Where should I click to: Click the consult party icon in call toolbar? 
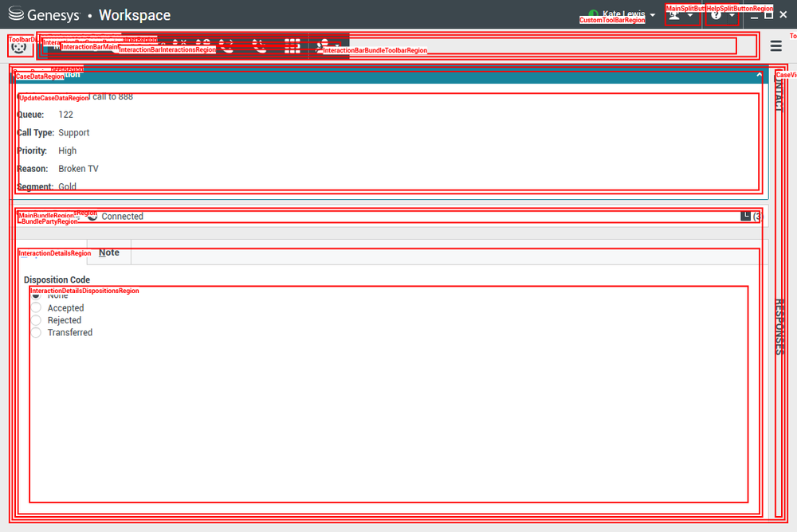click(x=322, y=46)
